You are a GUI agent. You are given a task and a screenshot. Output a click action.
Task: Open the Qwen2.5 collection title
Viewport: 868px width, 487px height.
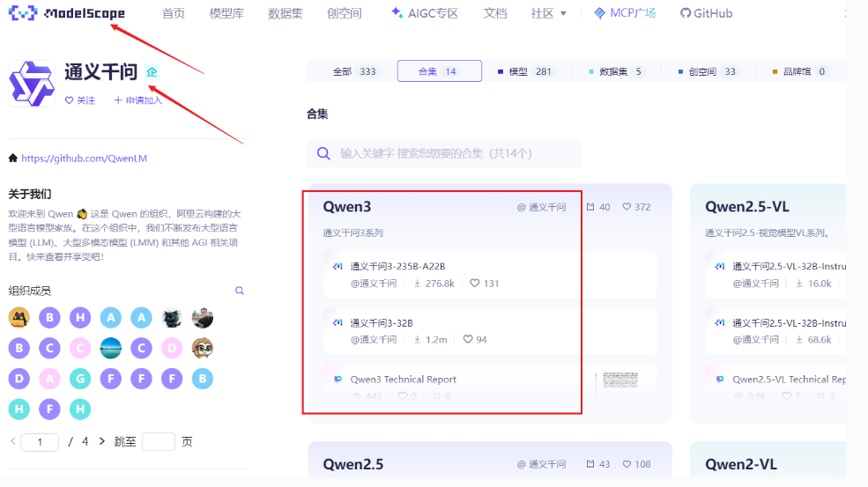click(x=353, y=464)
